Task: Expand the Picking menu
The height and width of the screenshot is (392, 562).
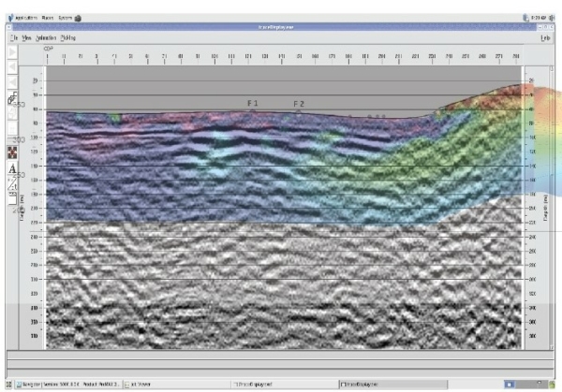Action: tap(68, 38)
